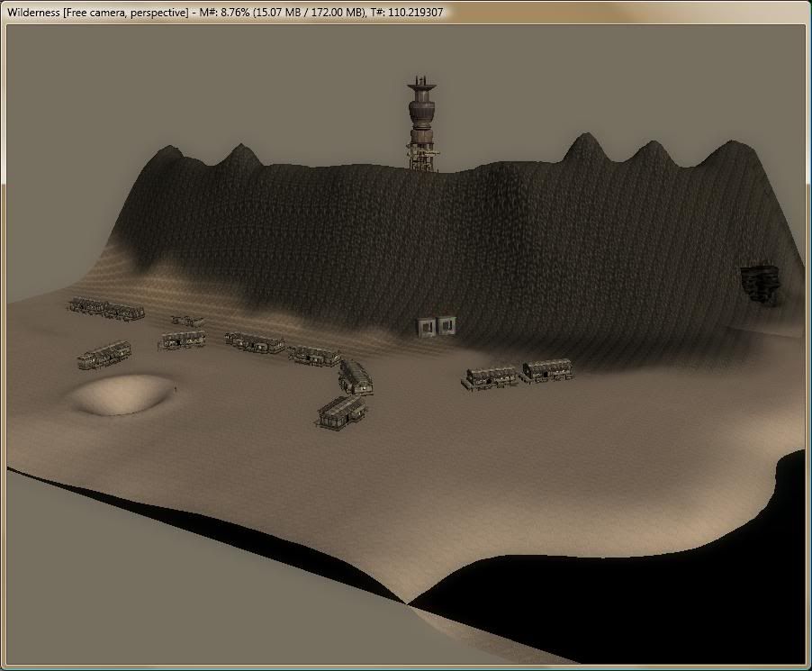This screenshot has height=671, width=812.
Task: Click the Wilderness window title bar text
Action: pos(225,13)
